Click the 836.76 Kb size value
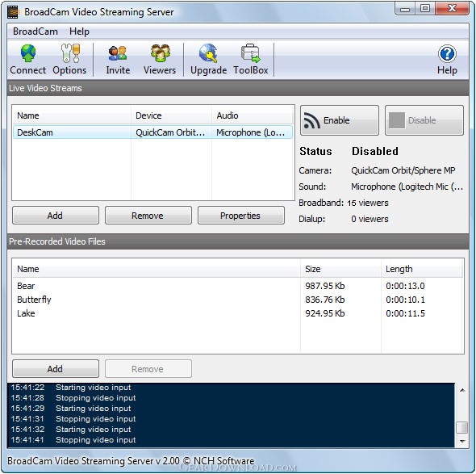 coord(325,300)
